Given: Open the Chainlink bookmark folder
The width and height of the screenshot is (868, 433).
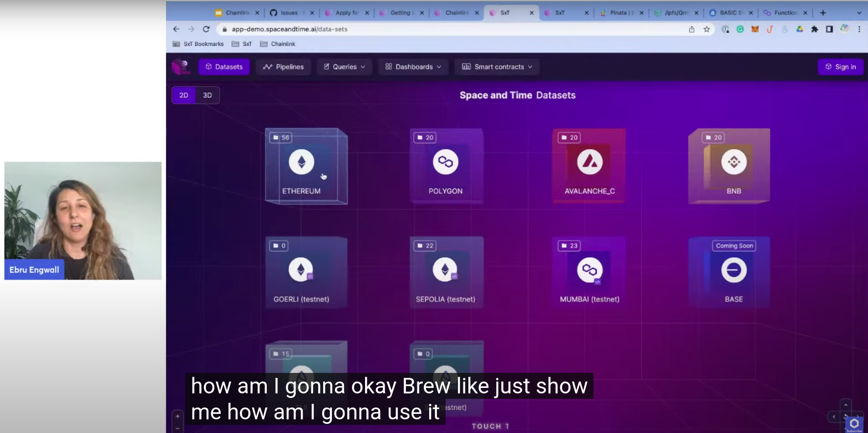Looking at the screenshot, I should pos(278,44).
